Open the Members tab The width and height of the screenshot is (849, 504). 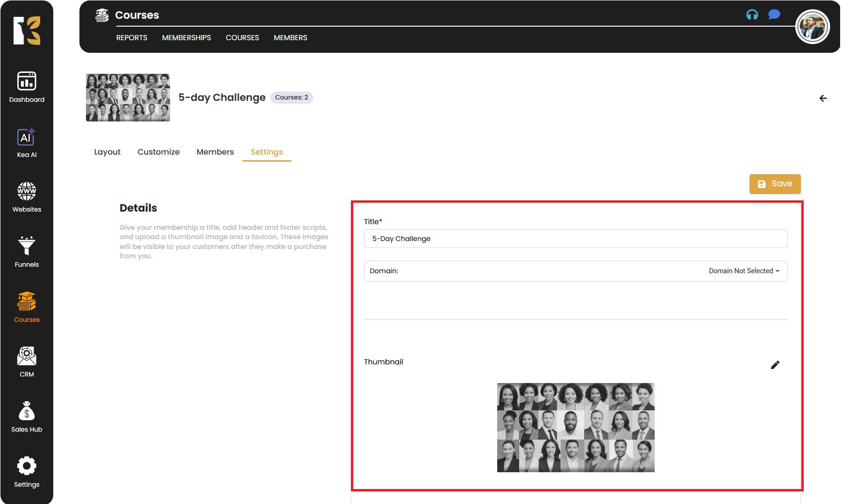tap(215, 152)
